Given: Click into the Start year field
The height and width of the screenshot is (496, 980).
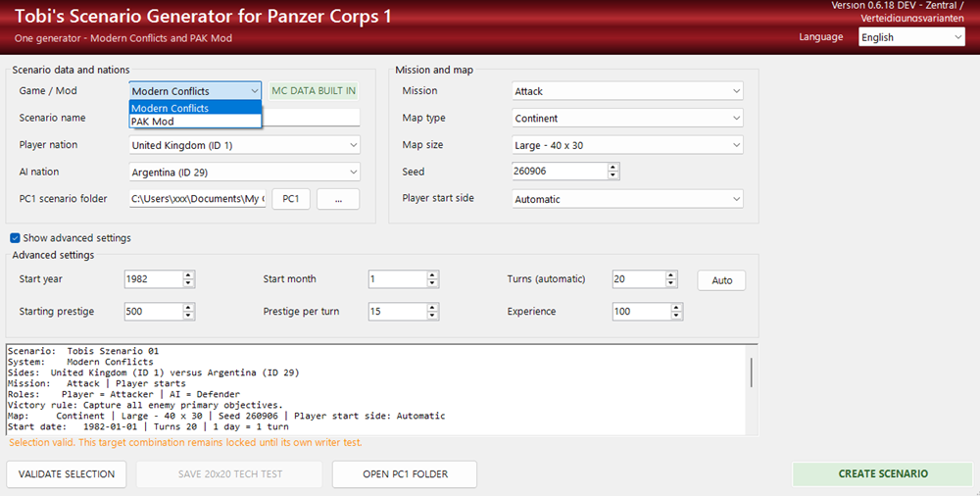Looking at the screenshot, I should (154, 279).
